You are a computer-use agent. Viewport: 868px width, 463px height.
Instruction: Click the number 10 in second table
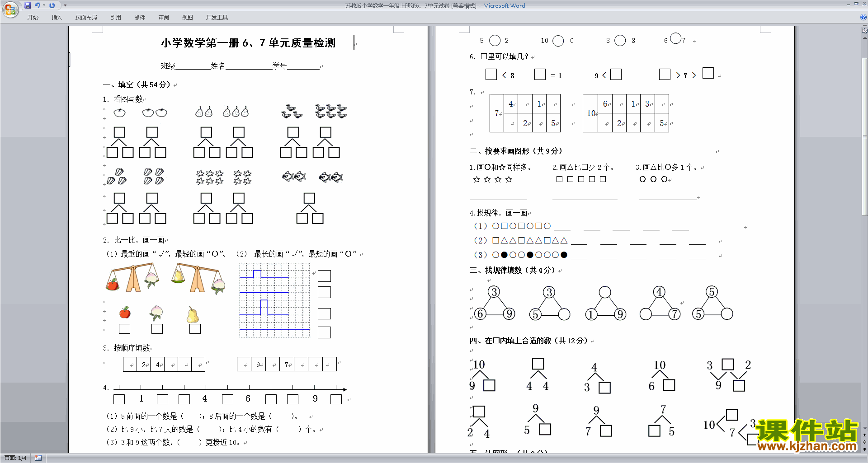(591, 113)
